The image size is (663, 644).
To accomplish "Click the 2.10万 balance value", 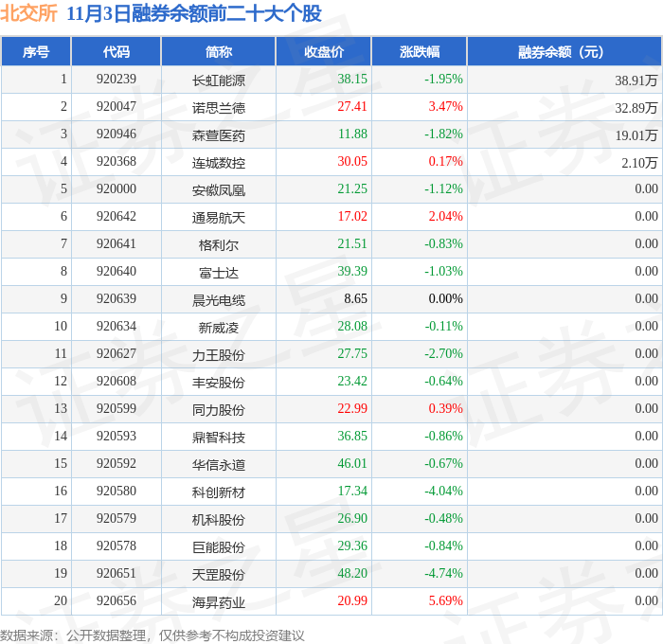I will (639, 162).
